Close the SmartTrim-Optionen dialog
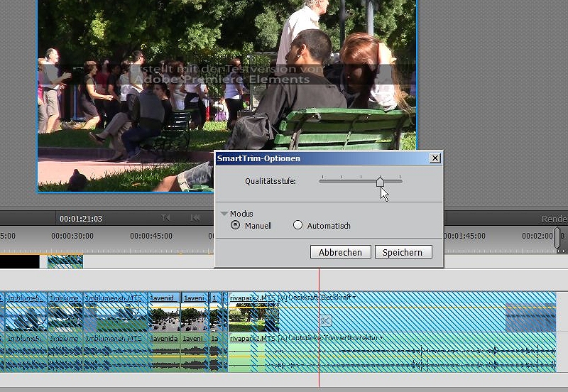The width and height of the screenshot is (568, 392). (x=435, y=158)
